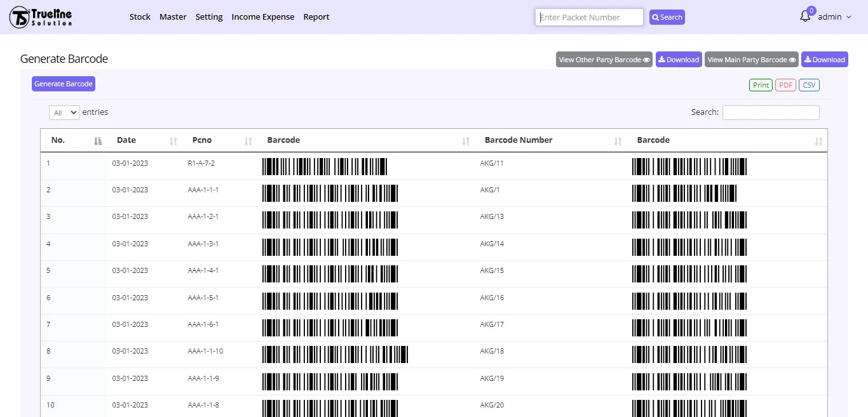
Task: View Other Party Barcode button
Action: (x=604, y=60)
